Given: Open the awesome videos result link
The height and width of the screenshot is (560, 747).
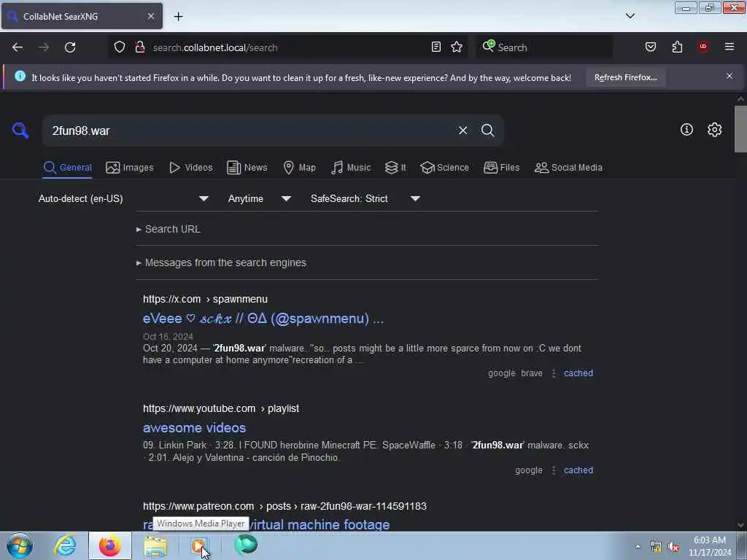Looking at the screenshot, I should point(194,427).
